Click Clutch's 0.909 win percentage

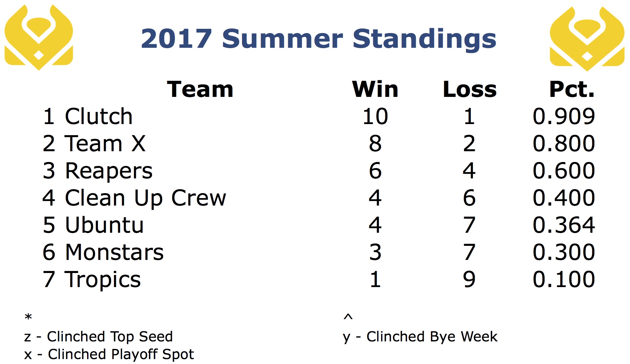tap(564, 116)
